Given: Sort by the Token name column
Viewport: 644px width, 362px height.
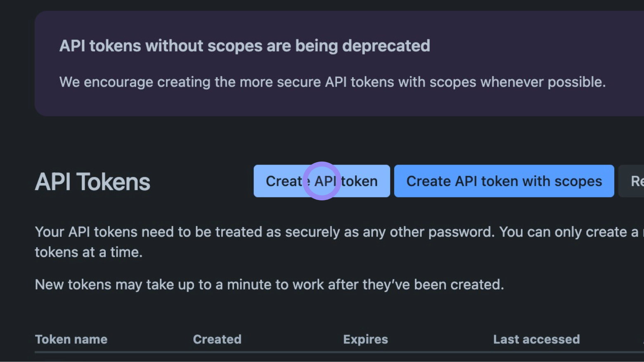Looking at the screenshot, I should [x=71, y=339].
